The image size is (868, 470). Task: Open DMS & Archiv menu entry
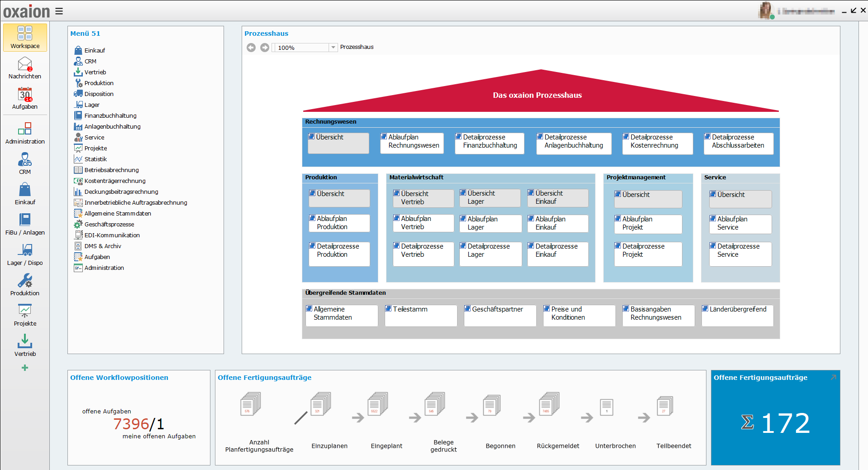pyautogui.click(x=103, y=246)
